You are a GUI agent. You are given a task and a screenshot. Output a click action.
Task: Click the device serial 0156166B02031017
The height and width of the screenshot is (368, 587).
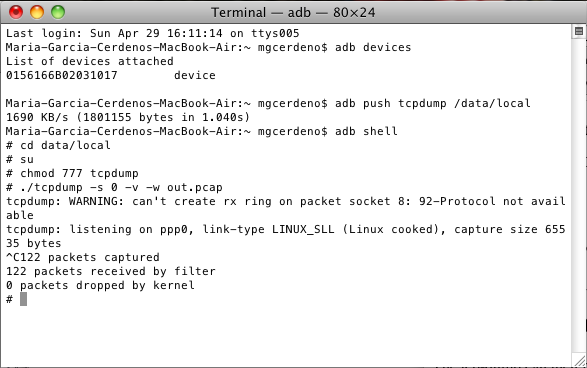[x=62, y=76]
